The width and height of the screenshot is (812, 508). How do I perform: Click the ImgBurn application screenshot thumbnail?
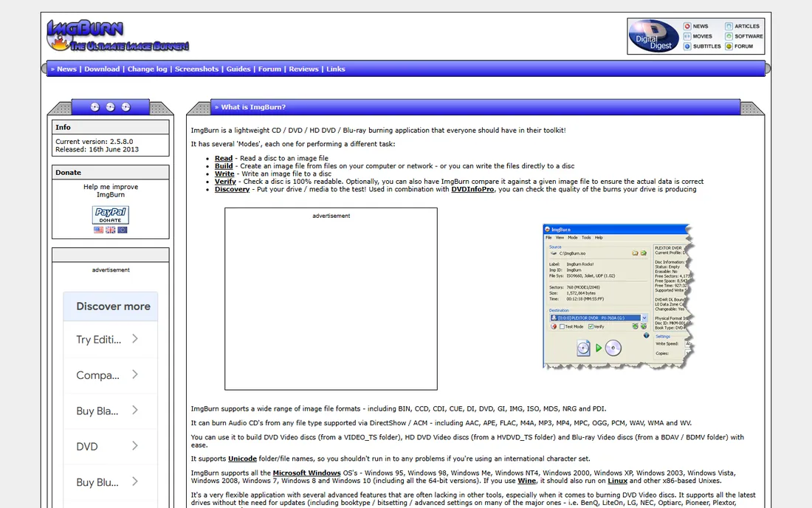[x=619, y=297]
